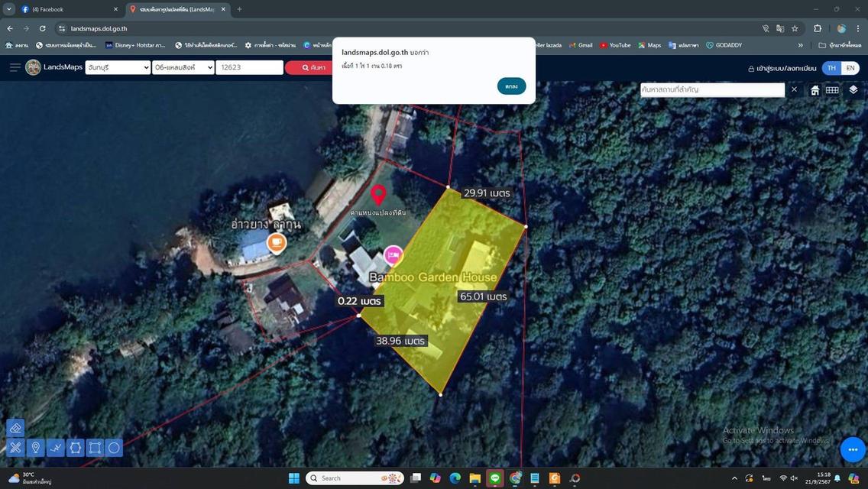The width and height of the screenshot is (868, 489).
Task: Click the 29.91 meter edge label
Action: [487, 193]
